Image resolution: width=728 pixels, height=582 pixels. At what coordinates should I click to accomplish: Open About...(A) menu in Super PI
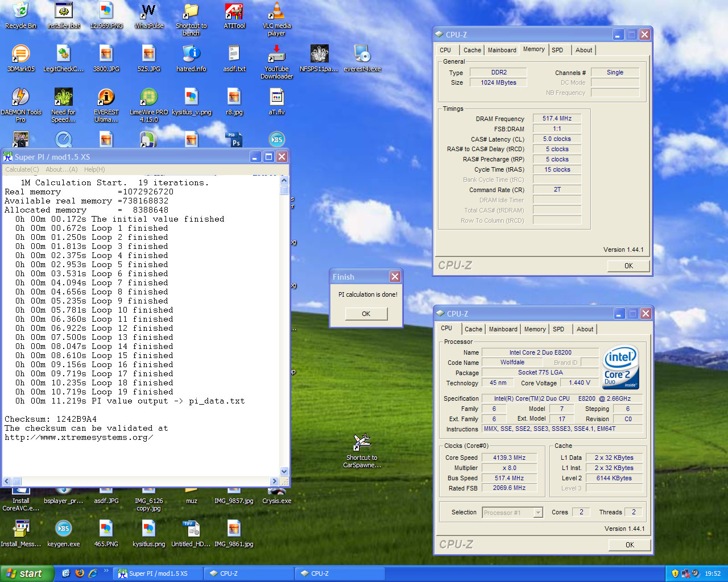click(x=61, y=169)
